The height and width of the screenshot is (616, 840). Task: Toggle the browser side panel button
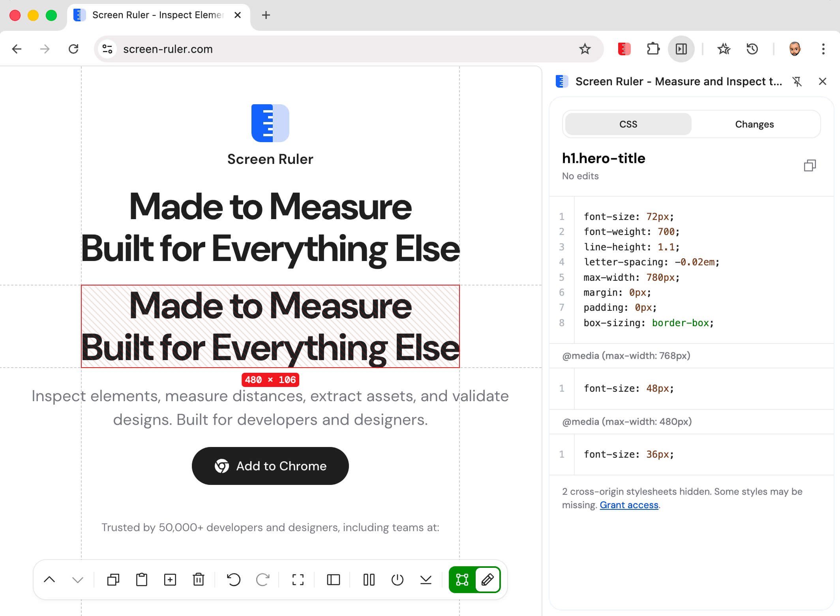(681, 49)
